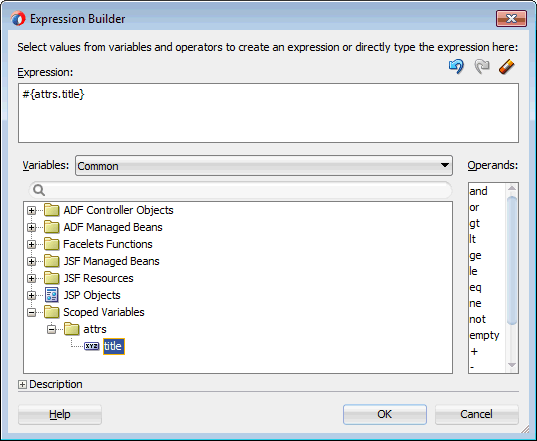537x441 pixels.
Task: Click the variables search field
Action: coord(240,190)
